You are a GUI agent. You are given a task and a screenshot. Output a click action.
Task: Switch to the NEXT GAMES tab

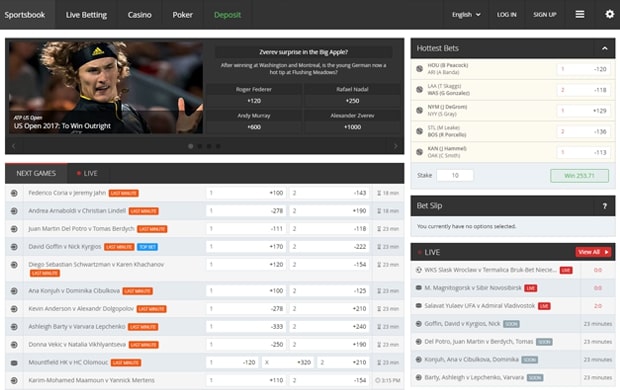coord(36,173)
